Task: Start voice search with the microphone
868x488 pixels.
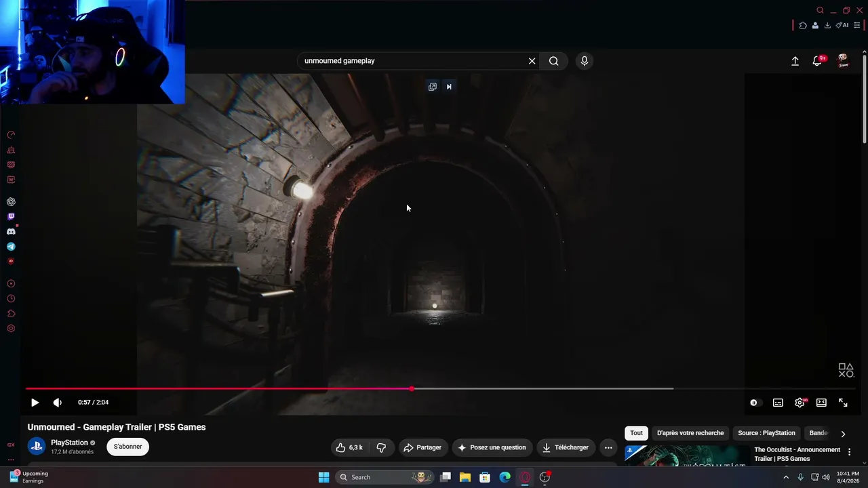Action: click(585, 61)
